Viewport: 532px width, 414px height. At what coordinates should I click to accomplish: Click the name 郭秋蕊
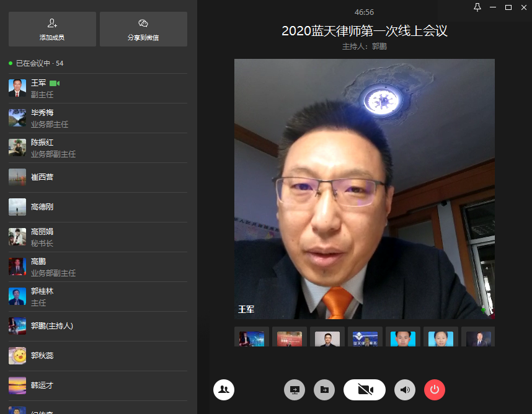42,356
